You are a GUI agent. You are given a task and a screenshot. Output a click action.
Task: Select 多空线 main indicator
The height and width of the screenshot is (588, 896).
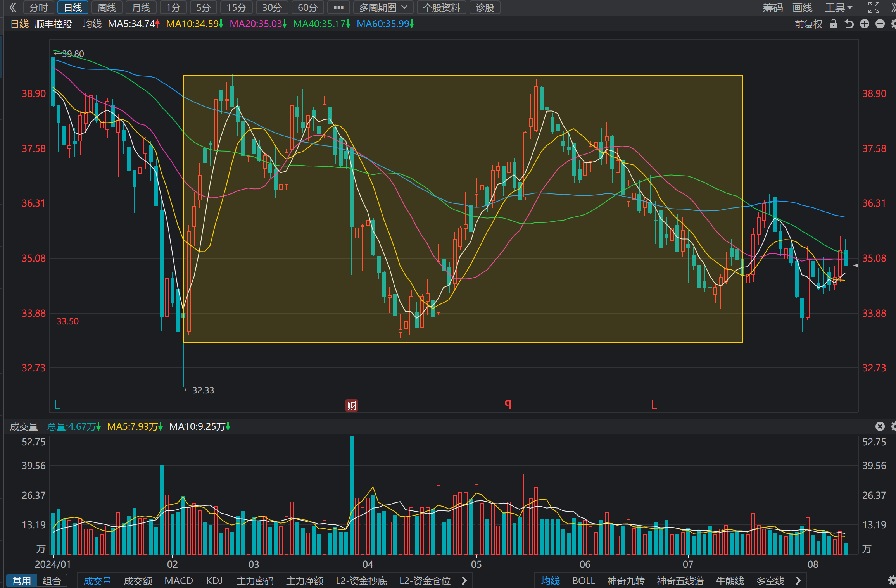click(770, 581)
